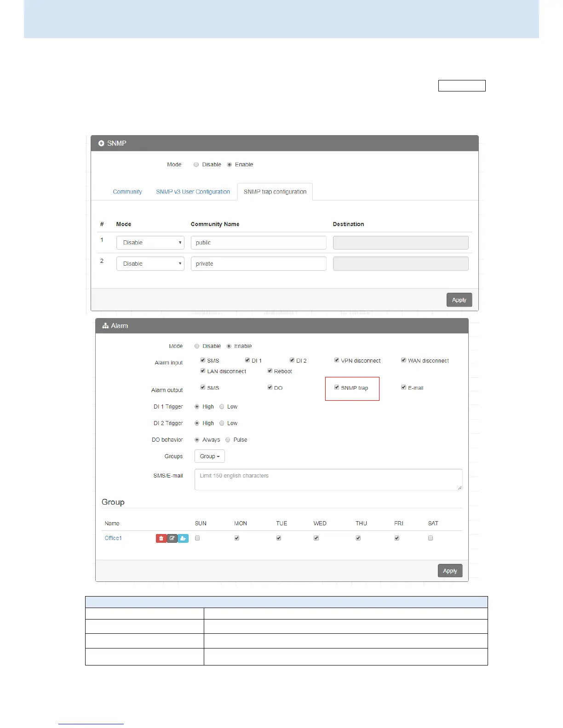Toggle Office1 MON checkbox

[237, 538]
